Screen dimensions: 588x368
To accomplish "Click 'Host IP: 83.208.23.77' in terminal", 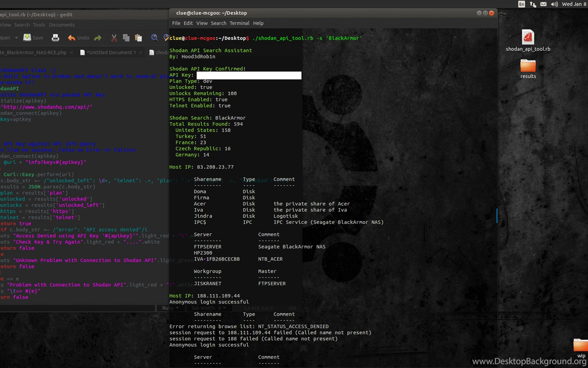I will click(202, 167).
